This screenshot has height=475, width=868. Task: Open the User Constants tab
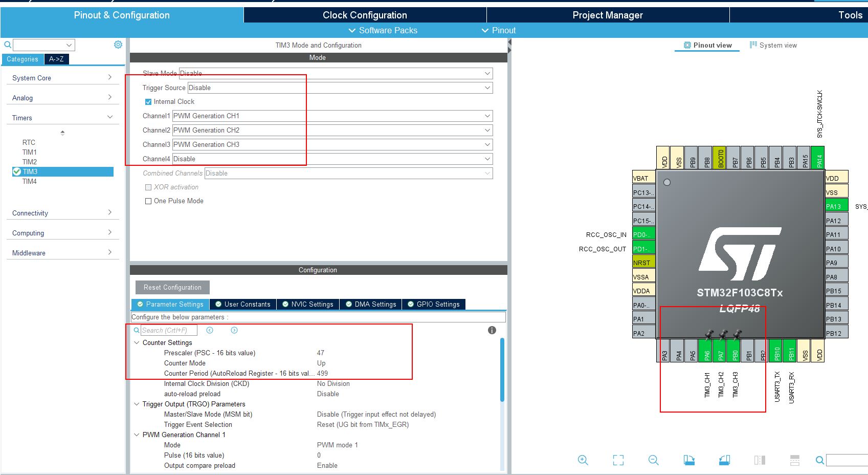tap(243, 304)
